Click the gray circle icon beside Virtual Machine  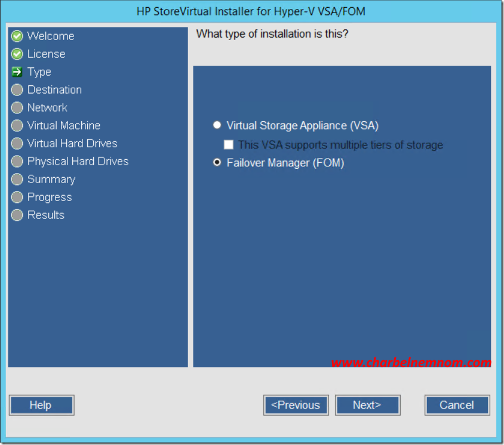coord(17,125)
